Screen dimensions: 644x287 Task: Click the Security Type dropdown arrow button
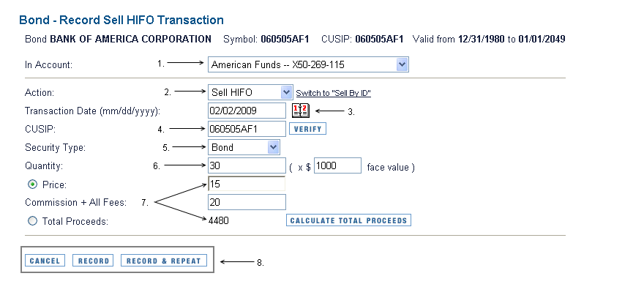tap(273, 147)
